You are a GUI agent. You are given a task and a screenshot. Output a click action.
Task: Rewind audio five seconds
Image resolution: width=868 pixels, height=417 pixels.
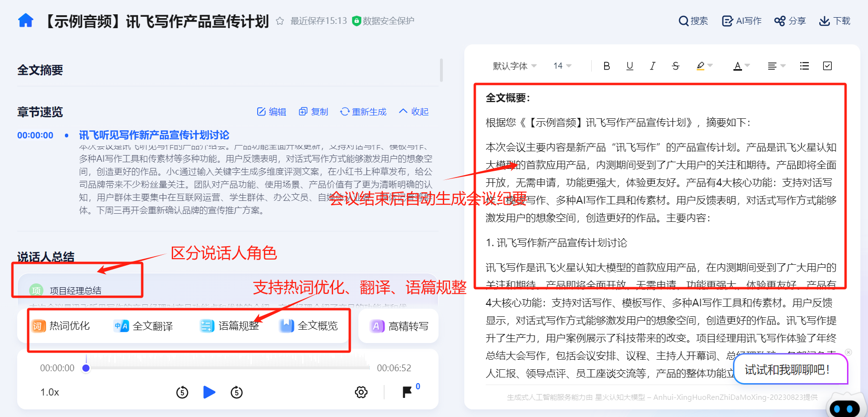click(x=182, y=392)
